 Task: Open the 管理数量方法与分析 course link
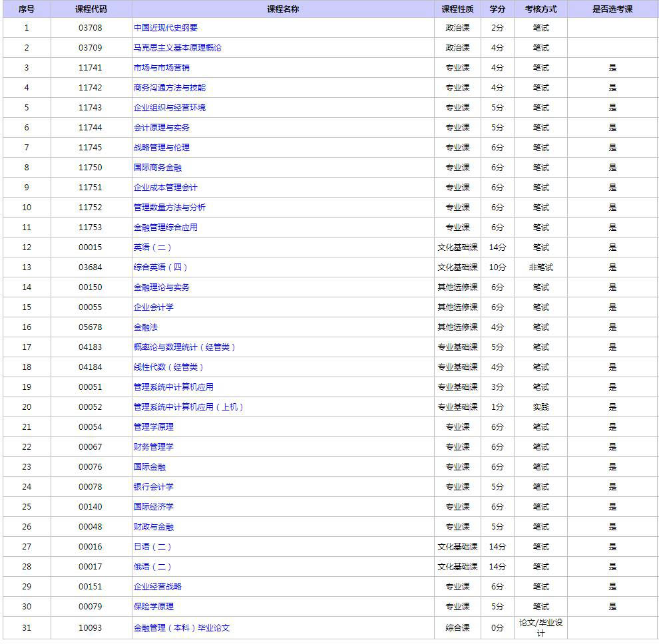pyautogui.click(x=169, y=208)
